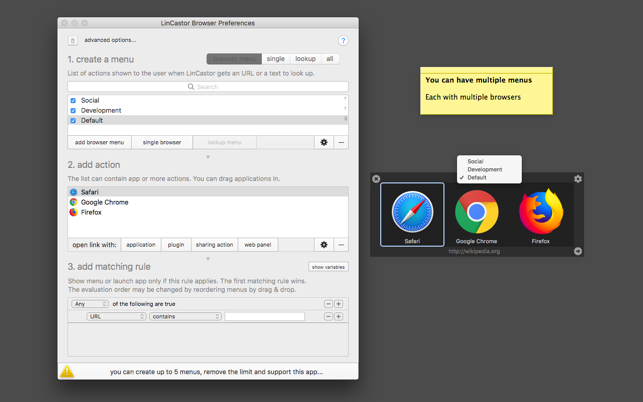
Task: Click the yellow sticky note
Action: (x=486, y=91)
